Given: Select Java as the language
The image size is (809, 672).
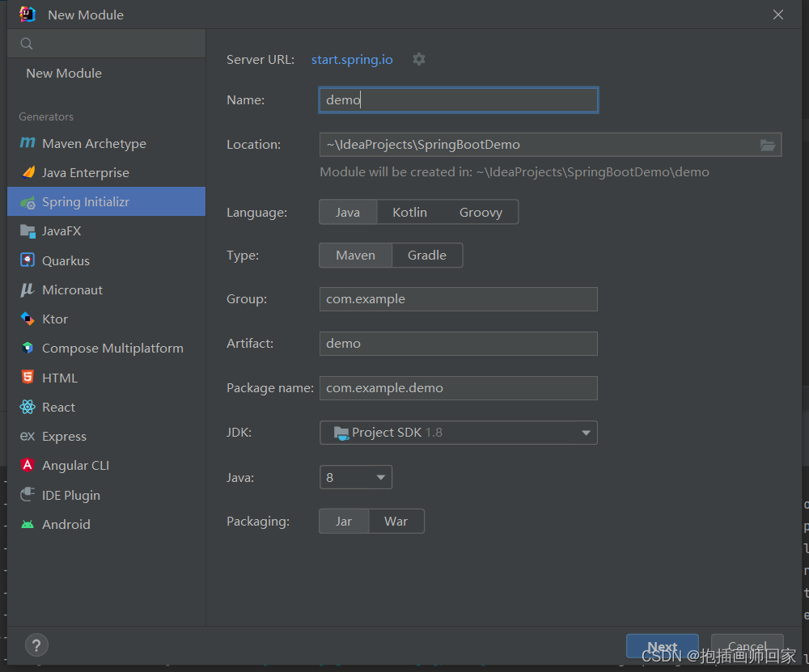Looking at the screenshot, I should pos(348,212).
